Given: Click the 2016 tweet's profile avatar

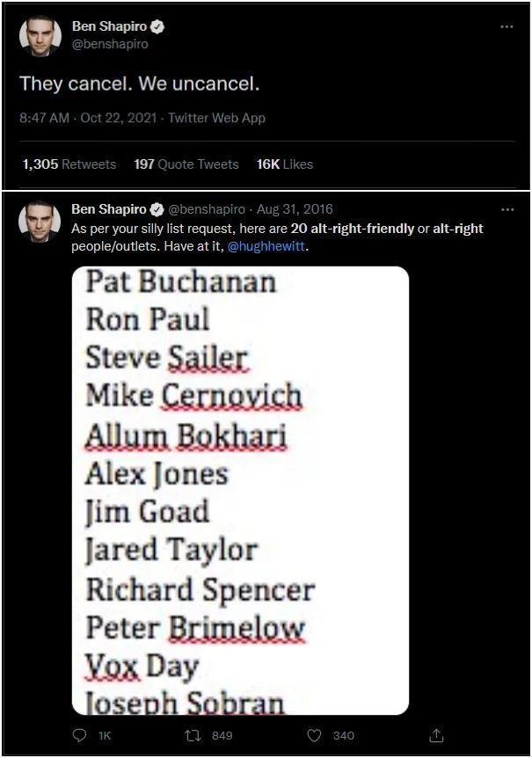Looking at the screenshot, I should [40, 222].
